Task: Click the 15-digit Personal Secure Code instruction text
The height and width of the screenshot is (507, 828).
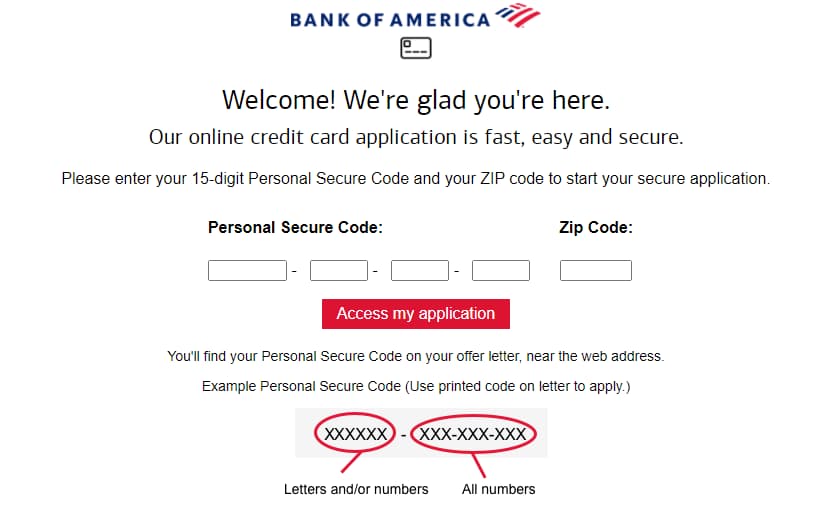Action: [416, 179]
